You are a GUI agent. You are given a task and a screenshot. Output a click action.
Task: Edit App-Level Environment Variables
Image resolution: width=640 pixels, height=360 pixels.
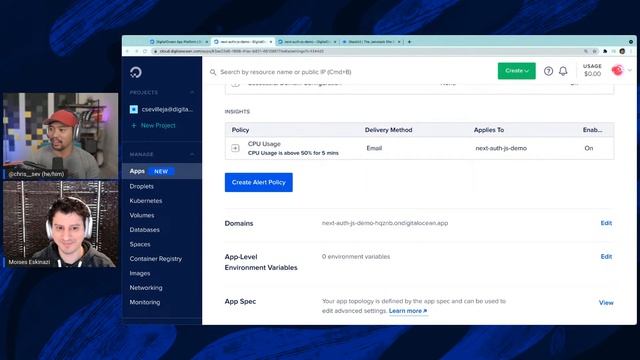pos(606,257)
